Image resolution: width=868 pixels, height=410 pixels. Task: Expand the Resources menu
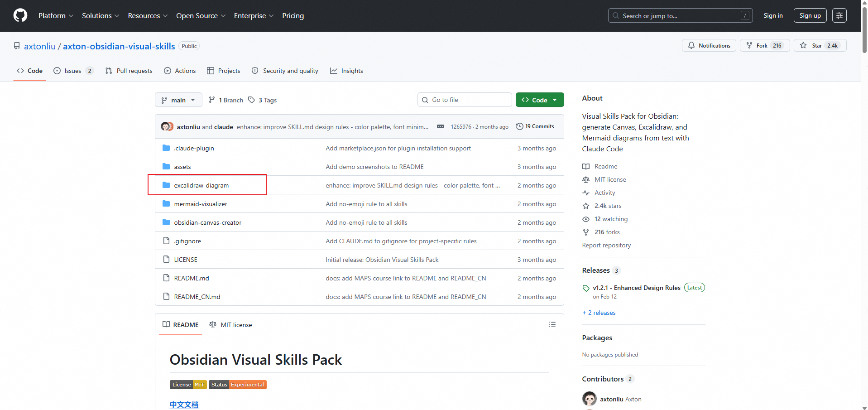148,15
